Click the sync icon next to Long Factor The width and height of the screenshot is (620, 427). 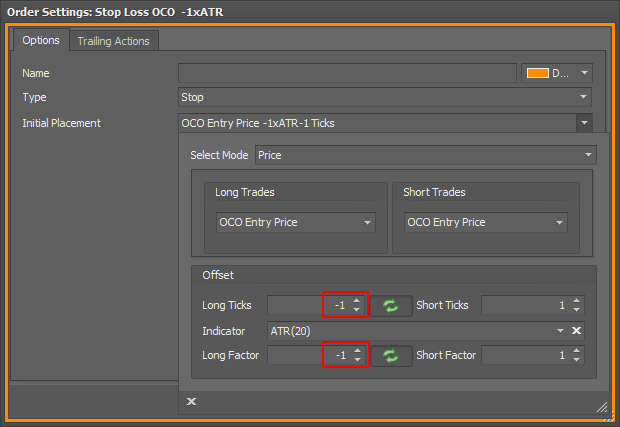tap(391, 356)
